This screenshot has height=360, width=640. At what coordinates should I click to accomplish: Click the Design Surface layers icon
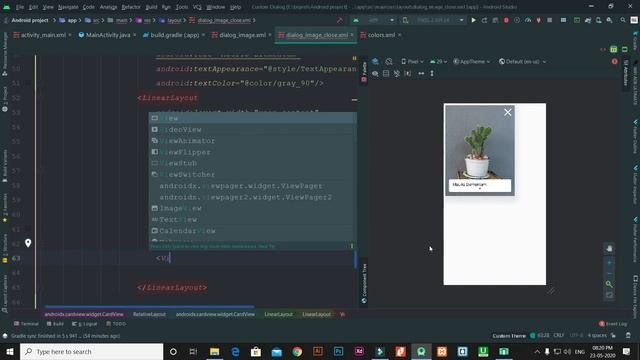(375, 62)
